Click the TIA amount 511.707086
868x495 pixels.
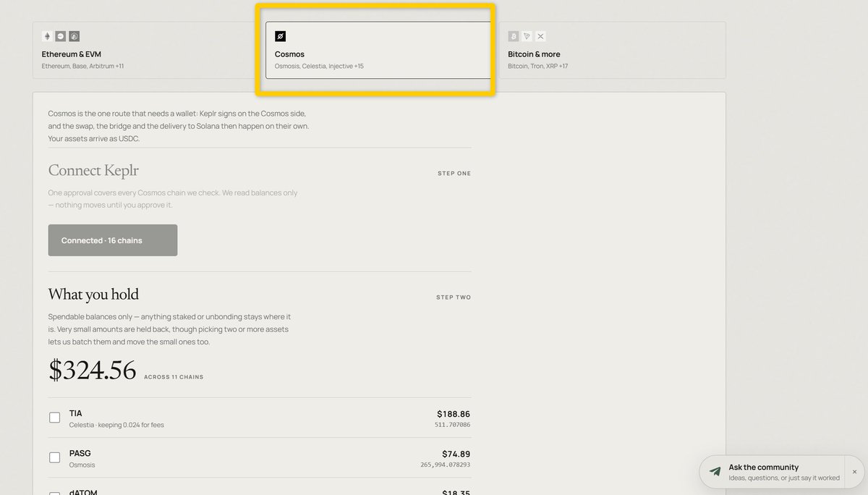[452, 425]
